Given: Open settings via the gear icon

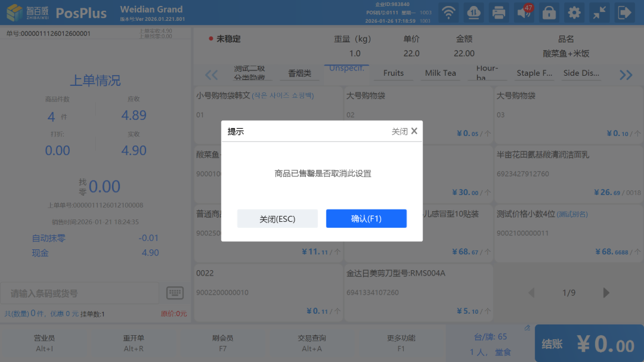Looking at the screenshot, I should click(574, 13).
